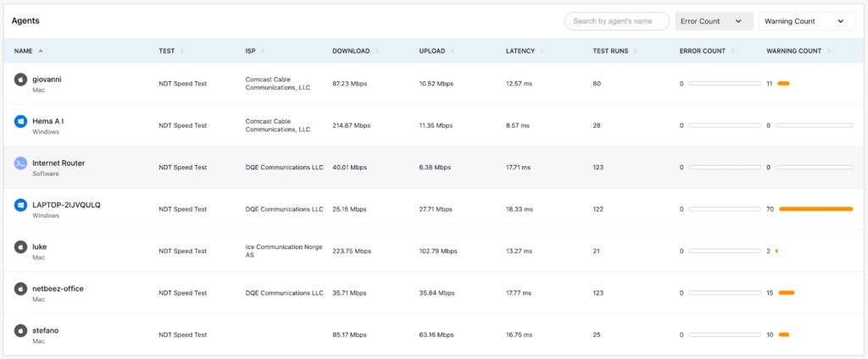The height and width of the screenshot is (359, 868).
Task: Click the Mac icon for netbeez-office
Action: [20, 289]
